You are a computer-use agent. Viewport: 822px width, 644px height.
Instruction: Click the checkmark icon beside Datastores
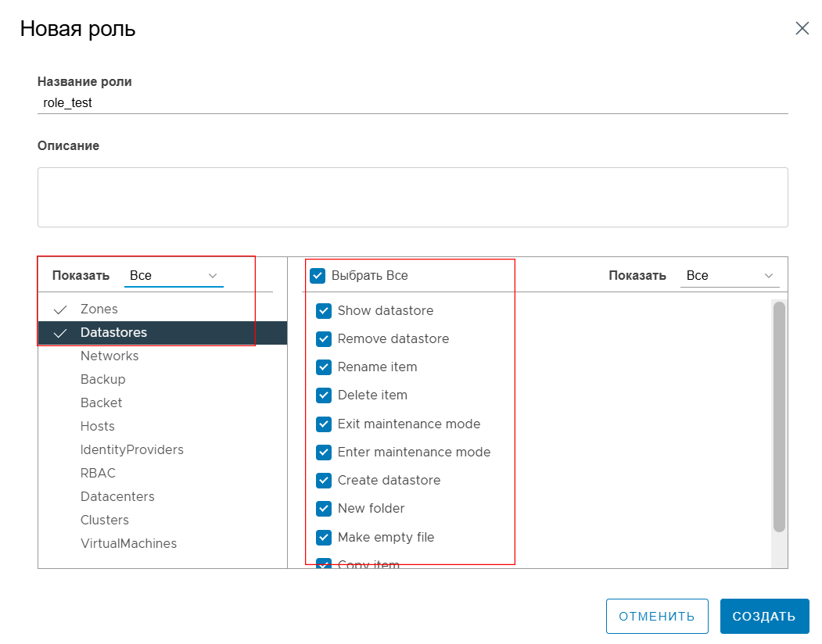click(x=60, y=333)
